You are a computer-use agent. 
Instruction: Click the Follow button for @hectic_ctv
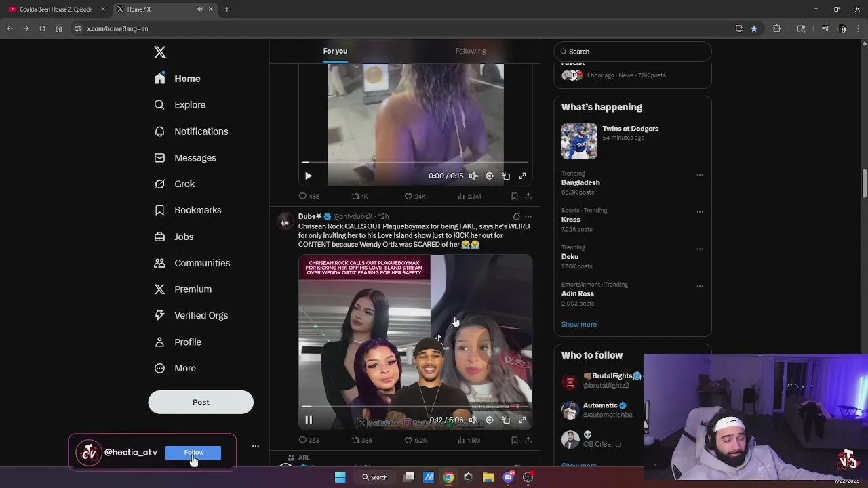click(x=193, y=453)
